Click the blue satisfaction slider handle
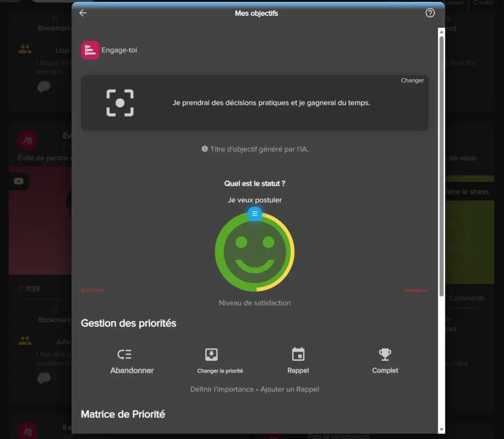Screen dimensions: 504x439 click(x=254, y=214)
